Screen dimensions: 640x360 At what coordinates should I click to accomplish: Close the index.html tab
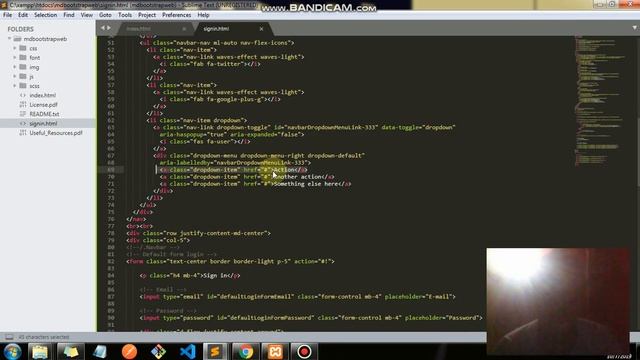click(184, 29)
